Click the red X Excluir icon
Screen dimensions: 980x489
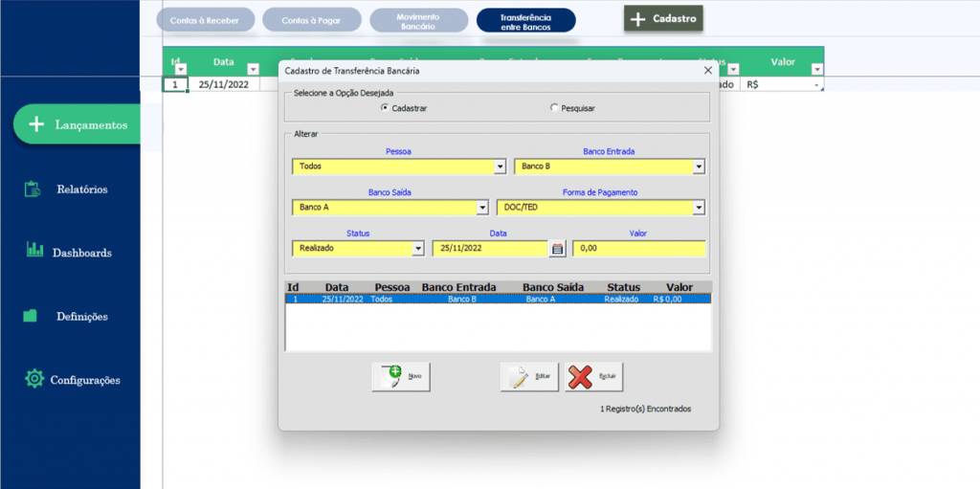580,377
